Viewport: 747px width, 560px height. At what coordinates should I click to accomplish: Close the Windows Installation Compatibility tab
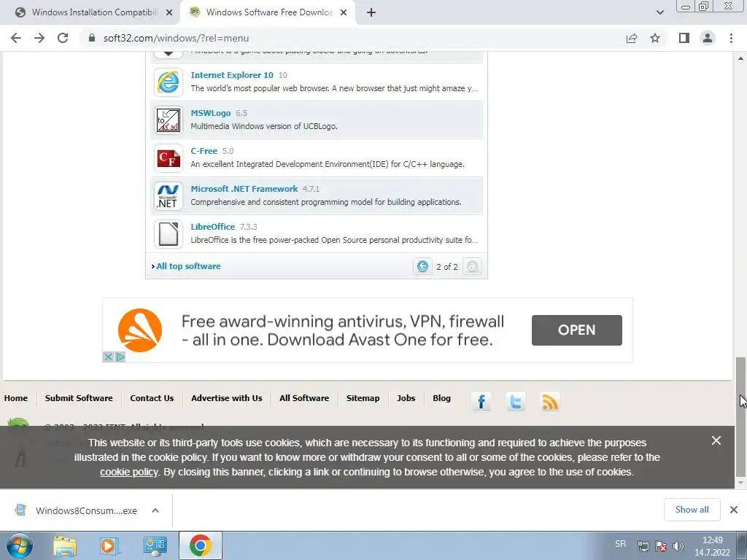(x=169, y=12)
